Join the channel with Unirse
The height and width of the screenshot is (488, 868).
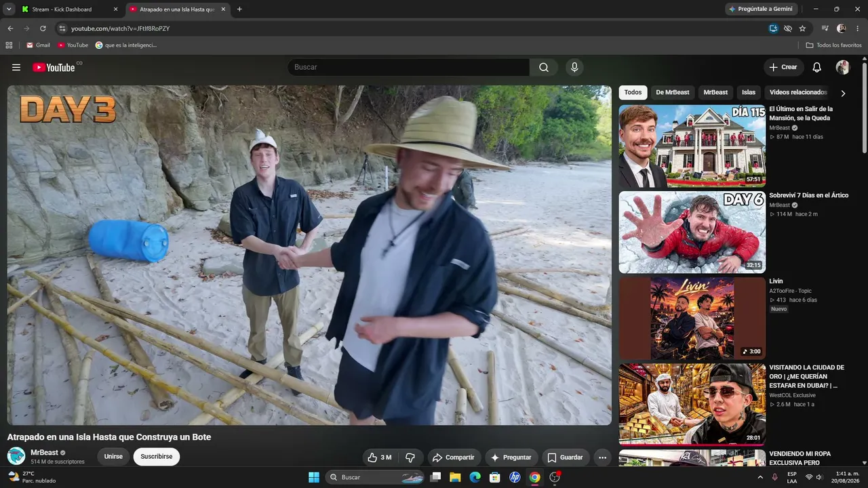(113, 457)
